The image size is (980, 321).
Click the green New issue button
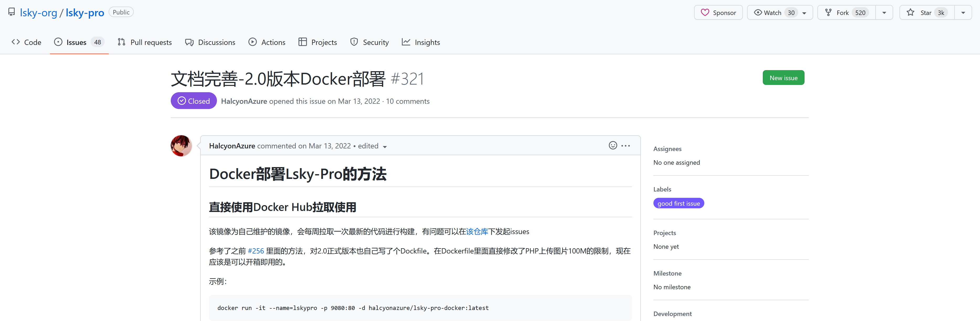coord(783,78)
